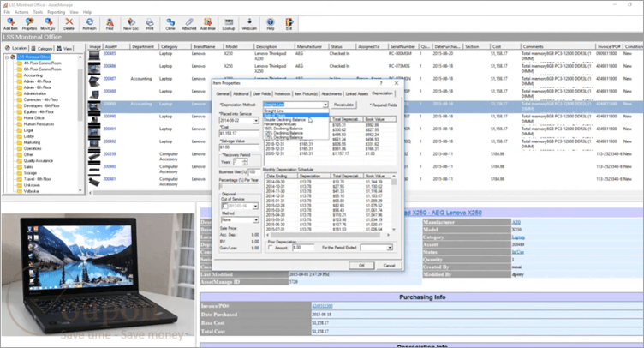Open the Item Picture(s) tab
This screenshot has height=348, width=644.
tap(306, 93)
